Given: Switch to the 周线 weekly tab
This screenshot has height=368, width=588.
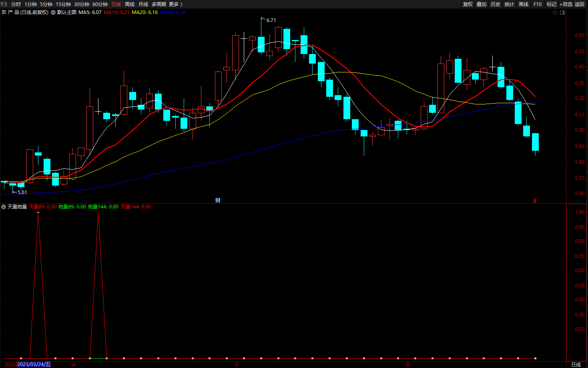Looking at the screenshot, I should coord(130,4).
